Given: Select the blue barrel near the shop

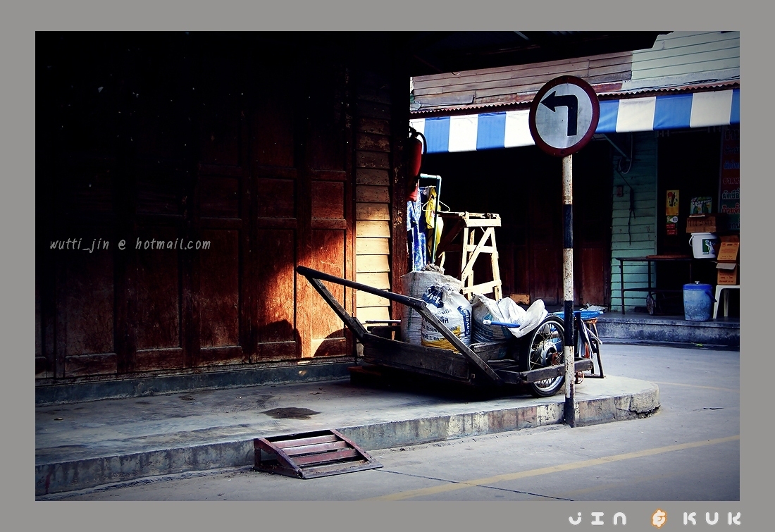Looking at the screenshot, I should 697,302.
